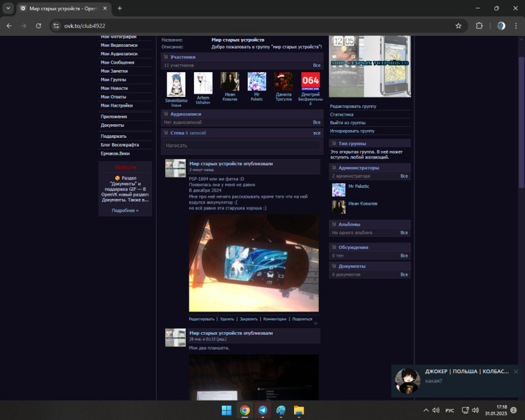Open Seventomo Inoue's member avatar
This screenshot has width=525, height=420.
click(176, 85)
